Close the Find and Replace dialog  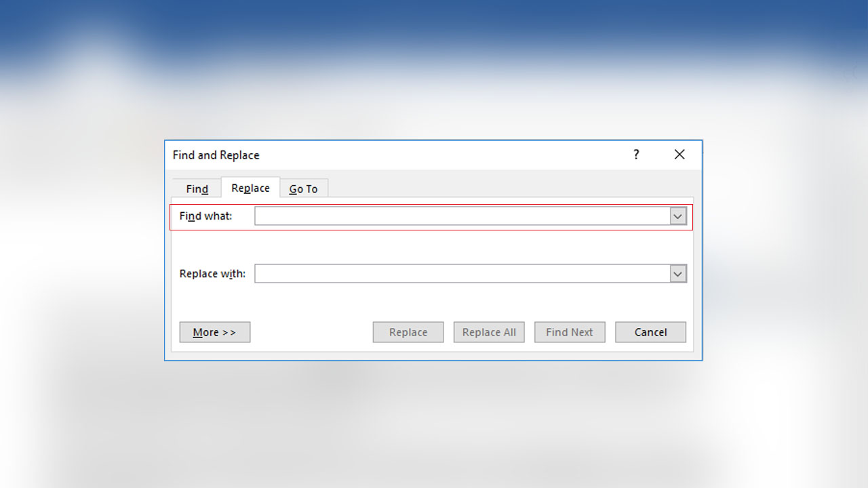(x=679, y=155)
